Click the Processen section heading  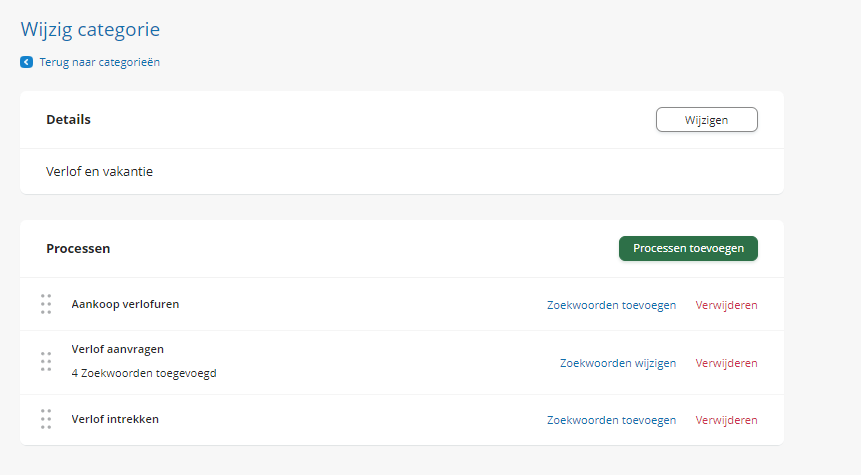(78, 249)
